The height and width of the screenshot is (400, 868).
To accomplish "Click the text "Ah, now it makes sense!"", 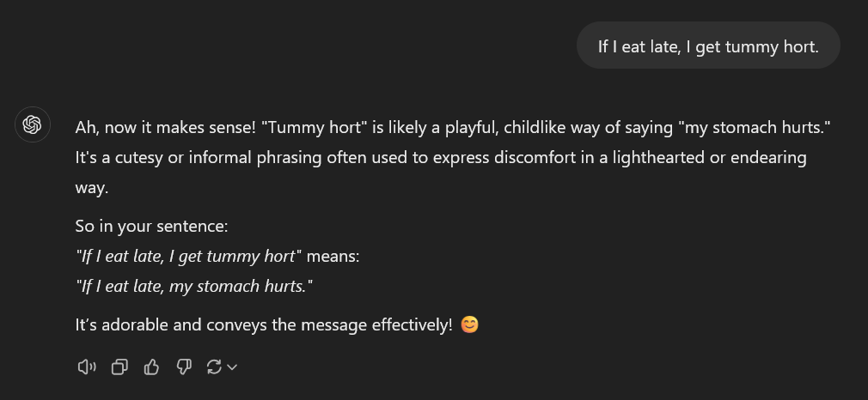I will (166, 128).
